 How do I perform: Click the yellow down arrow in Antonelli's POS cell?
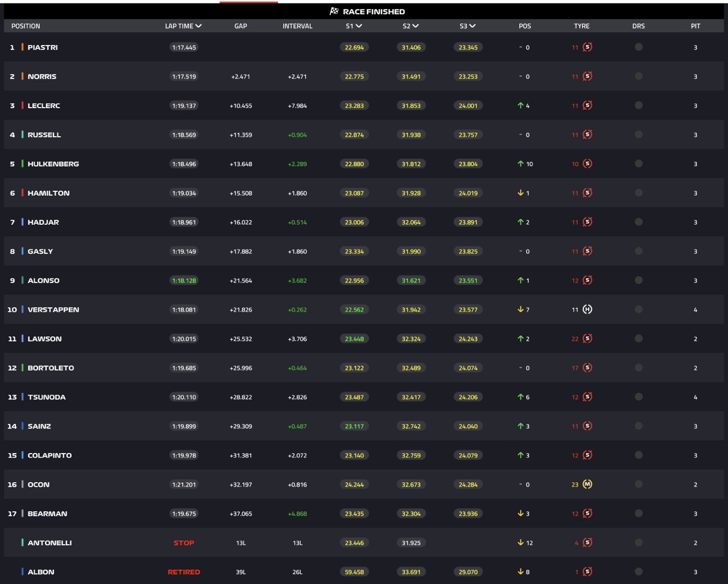pos(520,542)
